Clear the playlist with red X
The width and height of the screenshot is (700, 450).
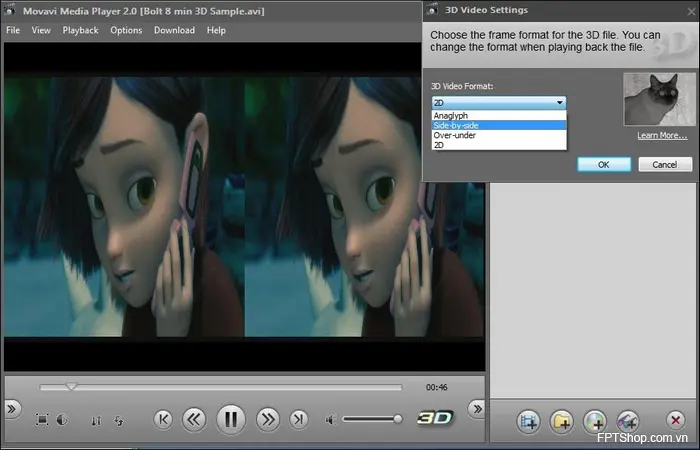pyautogui.click(x=676, y=421)
